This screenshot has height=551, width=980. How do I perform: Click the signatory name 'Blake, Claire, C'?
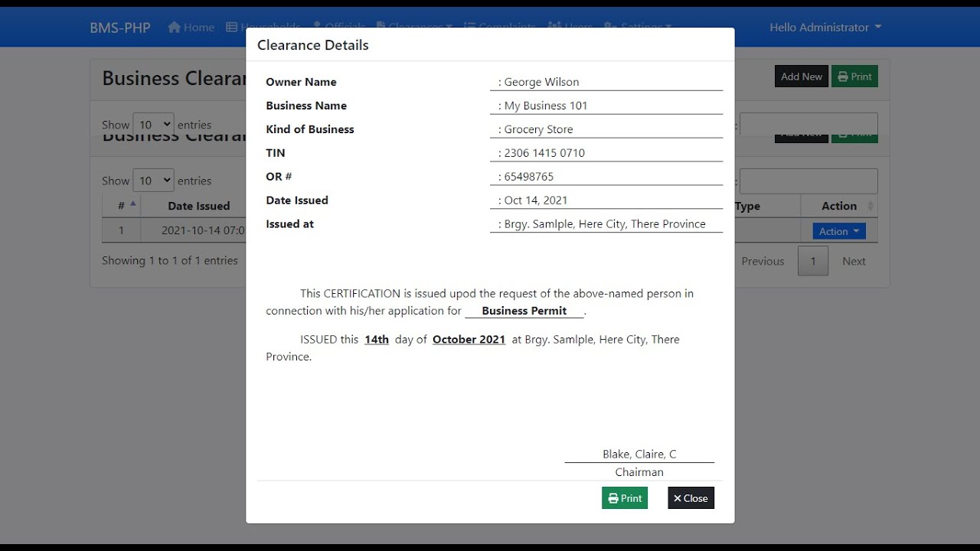(x=639, y=454)
